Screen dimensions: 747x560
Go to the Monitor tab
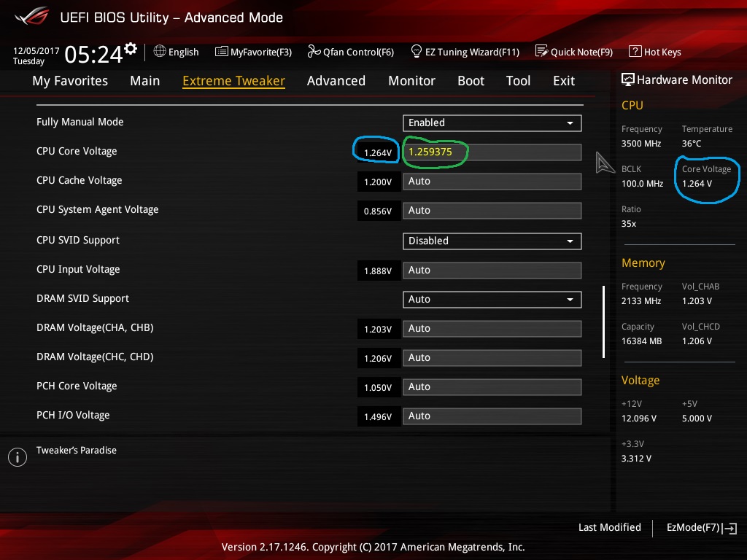[x=411, y=81]
